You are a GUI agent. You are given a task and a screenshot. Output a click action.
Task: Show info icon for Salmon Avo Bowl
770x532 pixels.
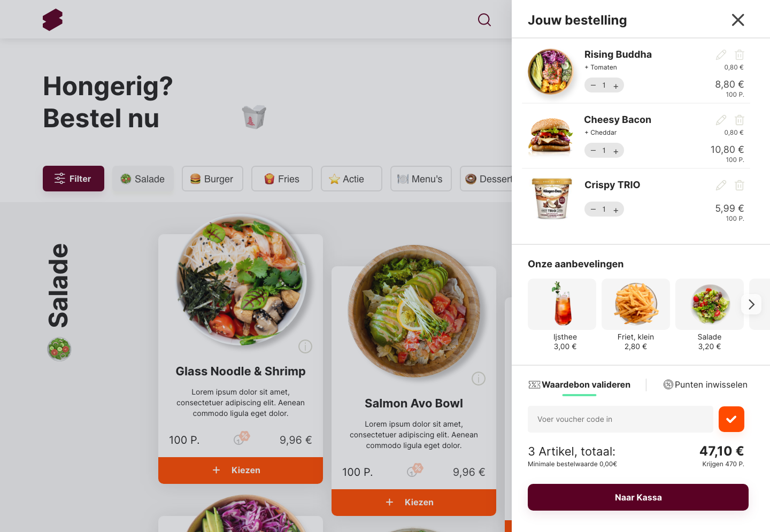point(479,379)
